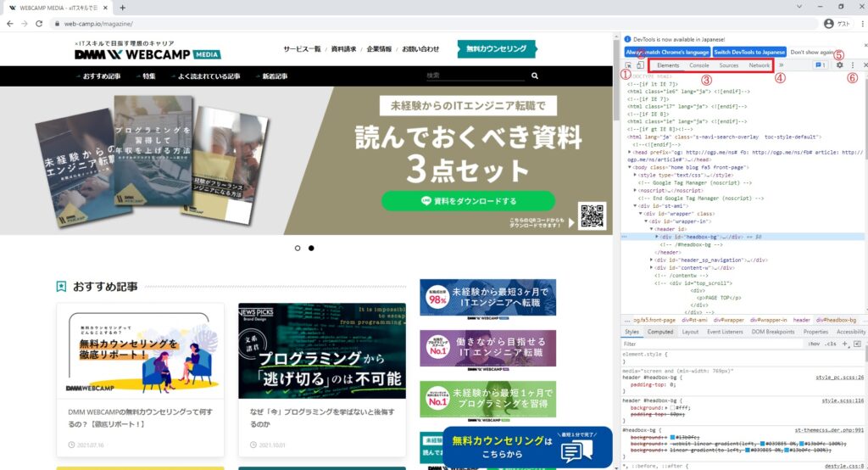Expand the header_sp_navigation div node

(652, 260)
